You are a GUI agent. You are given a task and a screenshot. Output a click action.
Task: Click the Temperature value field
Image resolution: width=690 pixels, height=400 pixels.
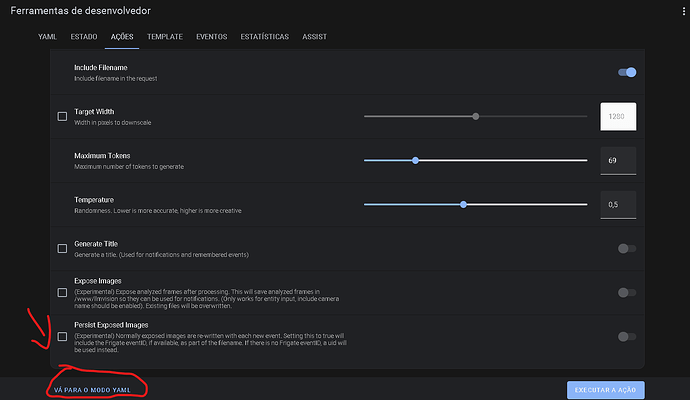pyautogui.click(x=618, y=204)
